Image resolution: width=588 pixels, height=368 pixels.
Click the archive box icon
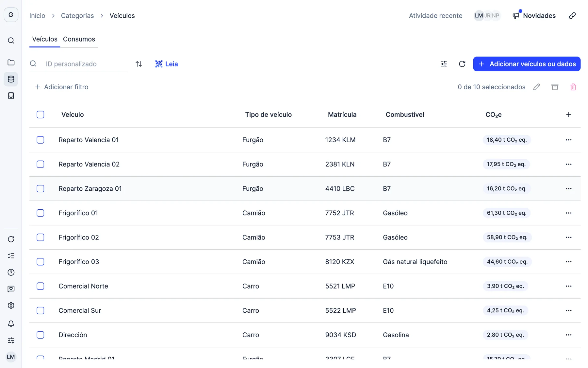pyautogui.click(x=555, y=87)
